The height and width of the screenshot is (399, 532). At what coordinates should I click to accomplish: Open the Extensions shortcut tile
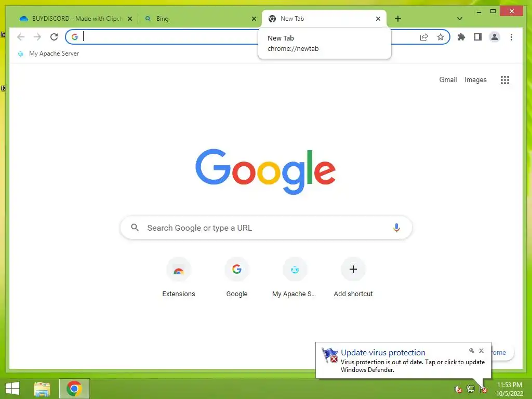click(x=179, y=277)
